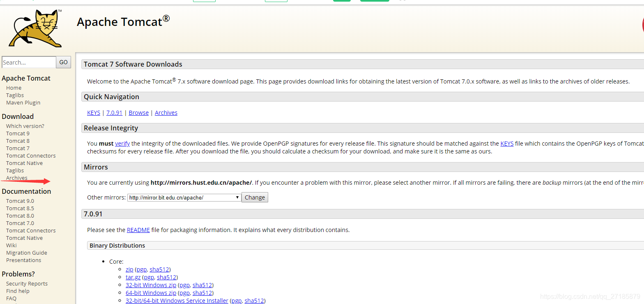Viewport: 644px width, 304px height.
Task: Open pgp signature for 64-bit Windows zip
Action: [x=184, y=293]
